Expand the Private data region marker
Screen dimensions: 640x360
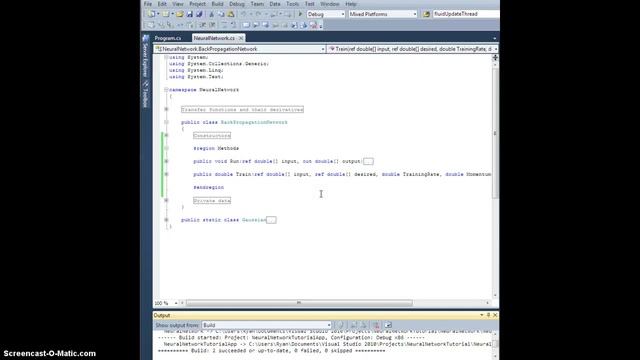(x=166, y=200)
